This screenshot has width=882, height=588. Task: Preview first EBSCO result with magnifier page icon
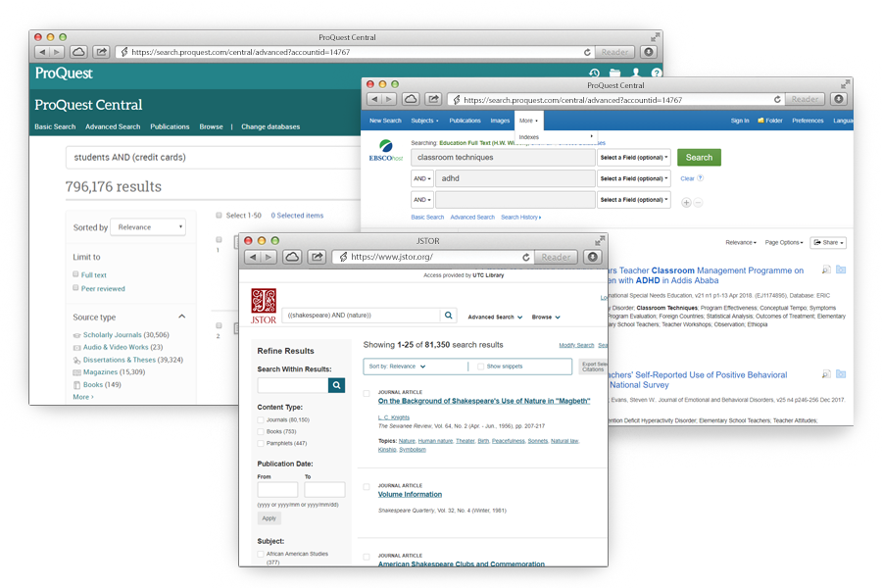tap(826, 270)
